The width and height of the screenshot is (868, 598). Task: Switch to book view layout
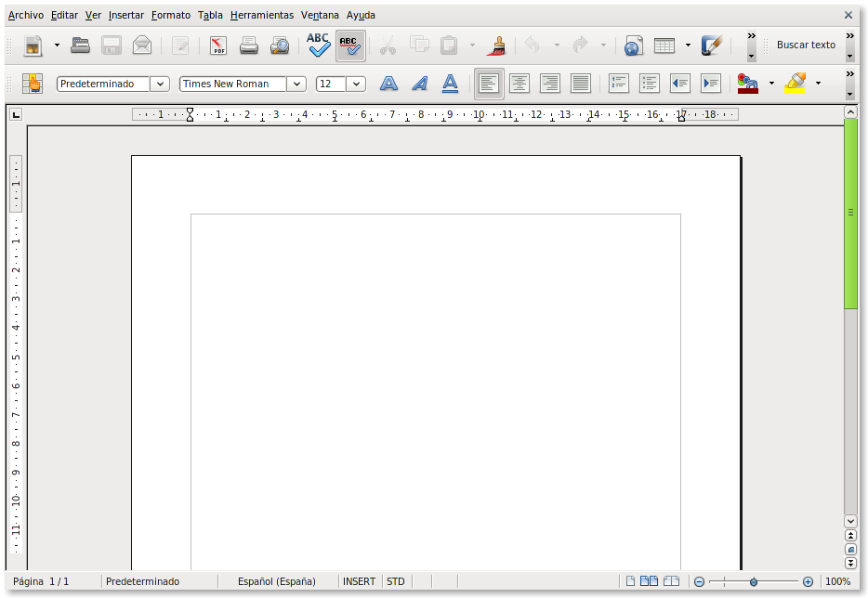[671, 581]
